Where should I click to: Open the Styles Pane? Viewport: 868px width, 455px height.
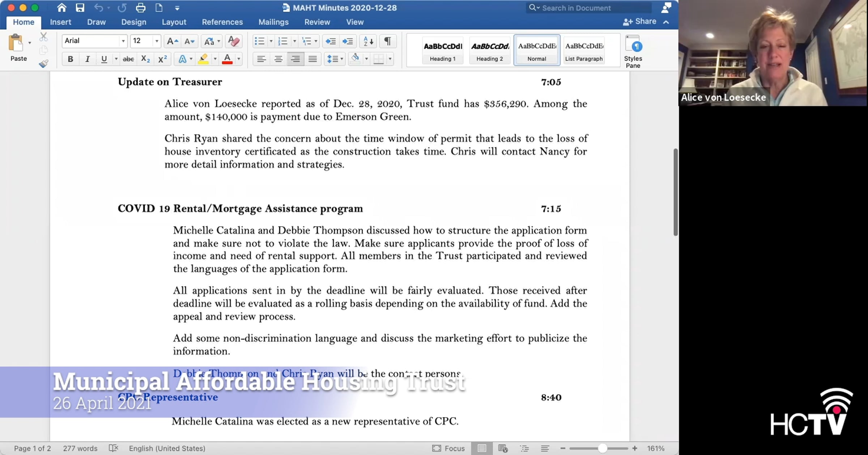click(x=633, y=51)
